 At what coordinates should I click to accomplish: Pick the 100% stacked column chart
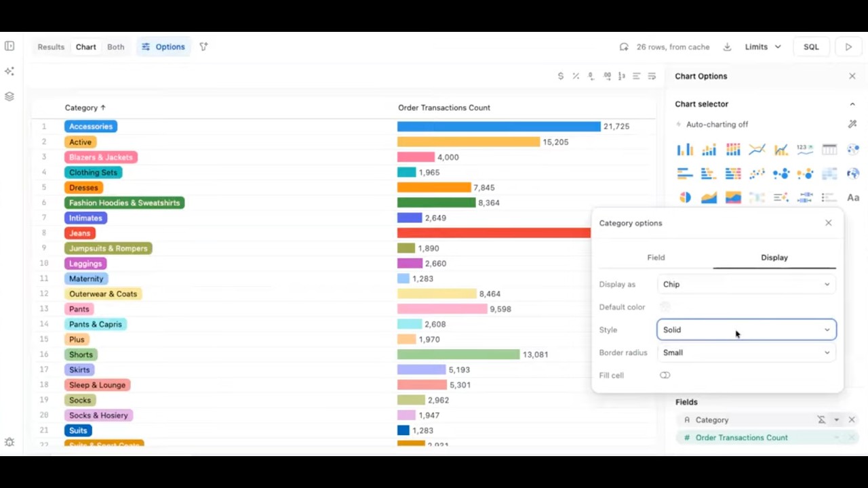click(x=733, y=149)
